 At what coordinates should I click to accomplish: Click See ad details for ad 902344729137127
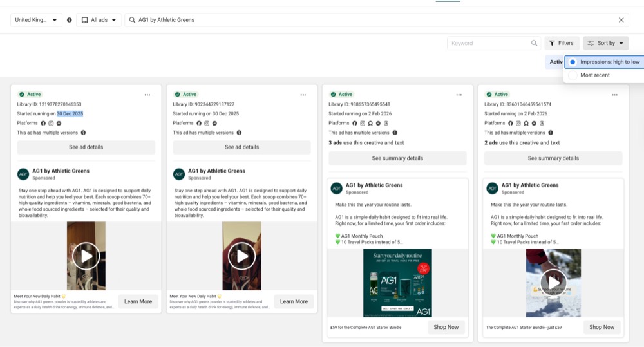click(x=242, y=147)
